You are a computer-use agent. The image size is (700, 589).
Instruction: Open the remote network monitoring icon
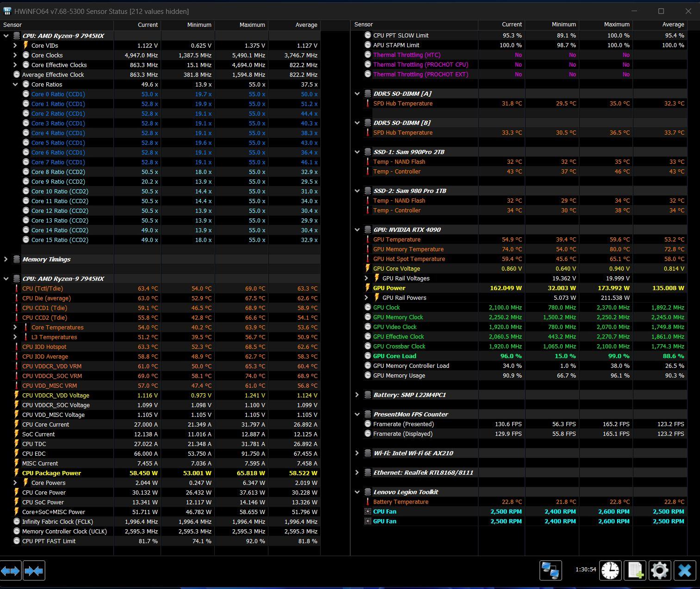[x=551, y=570]
